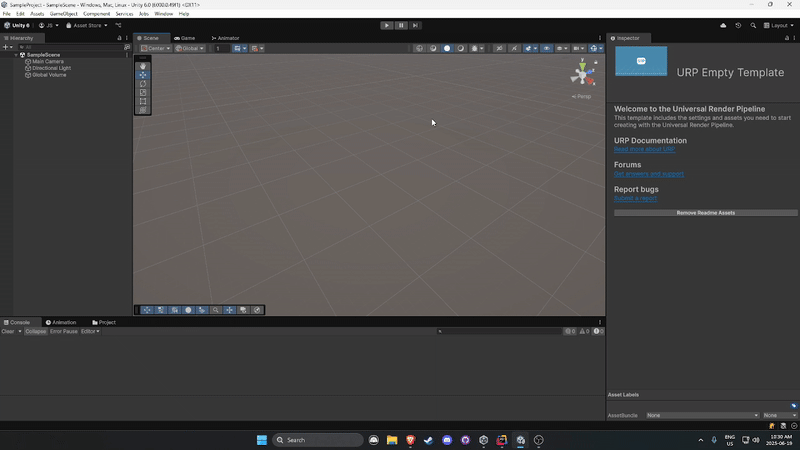This screenshot has width=800, height=450.
Task: Click the magnifier icon in bottom overlay toolbar
Action: [x=216, y=310]
